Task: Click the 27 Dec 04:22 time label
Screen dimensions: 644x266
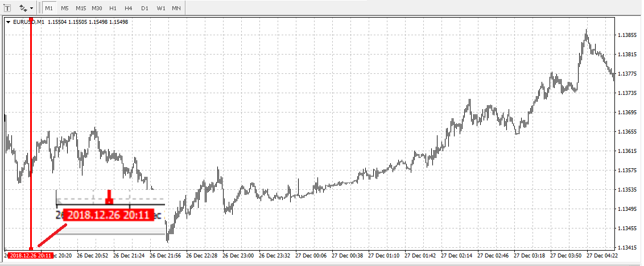Action: (602, 255)
